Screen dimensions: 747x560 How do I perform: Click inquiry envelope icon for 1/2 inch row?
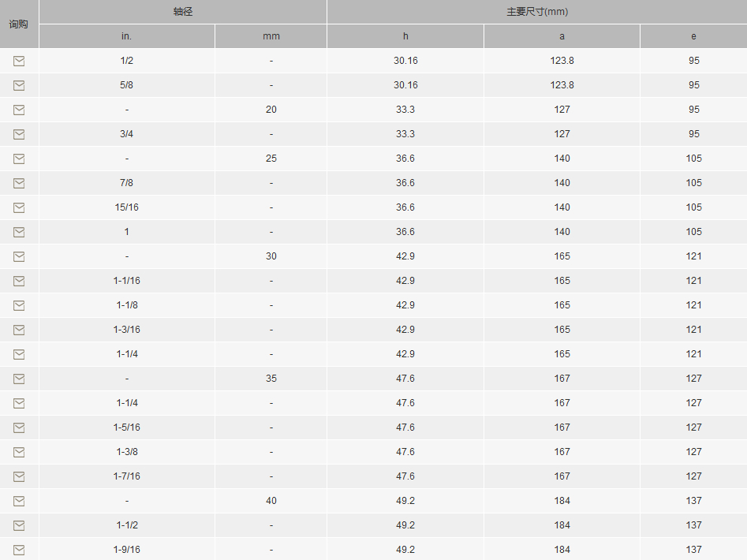coord(19,61)
